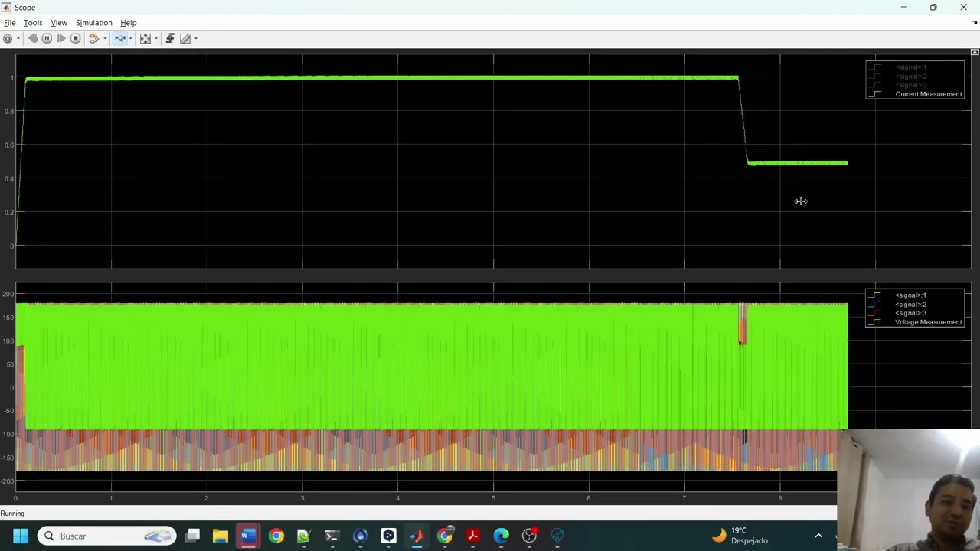This screenshot has width=980, height=551.
Task: Switch to Microsoft Word on the taskbar
Action: point(248,536)
